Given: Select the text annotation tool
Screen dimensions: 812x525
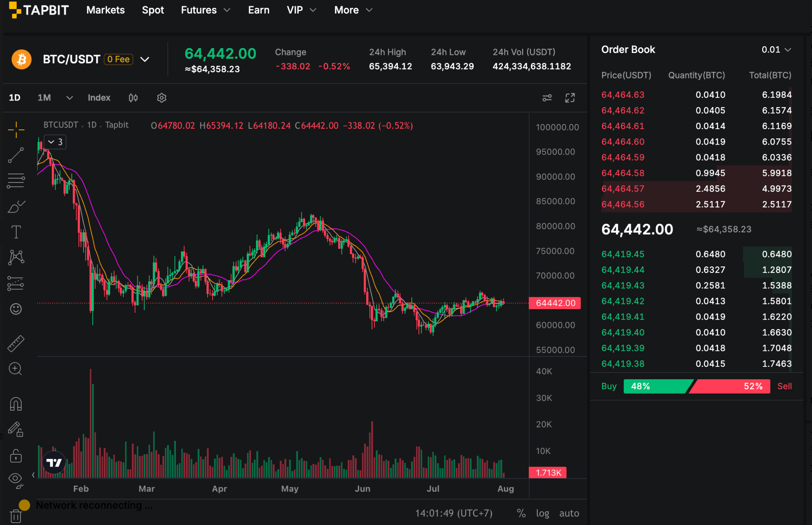Looking at the screenshot, I should tap(16, 232).
